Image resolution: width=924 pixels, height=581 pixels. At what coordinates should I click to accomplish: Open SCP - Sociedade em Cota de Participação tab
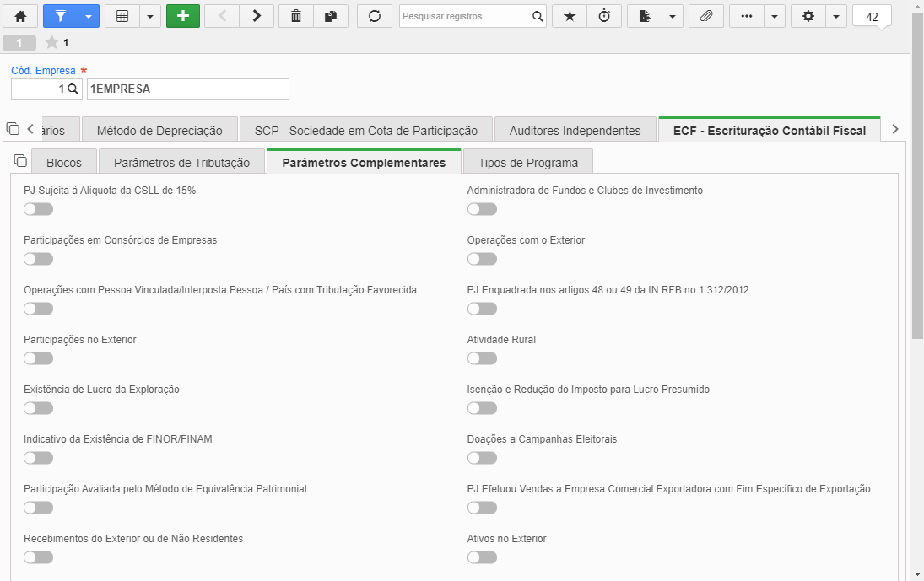(x=366, y=130)
